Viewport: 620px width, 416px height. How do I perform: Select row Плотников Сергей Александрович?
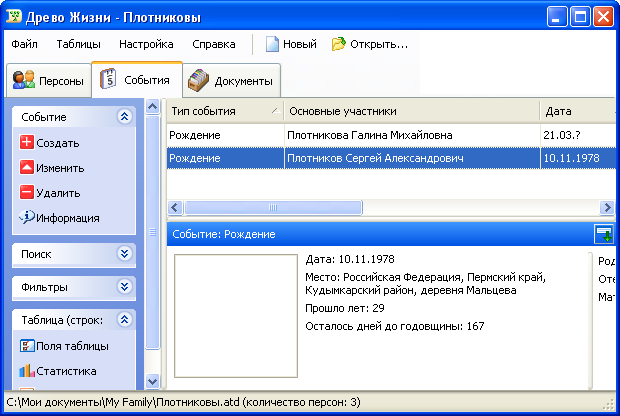tap(391, 158)
